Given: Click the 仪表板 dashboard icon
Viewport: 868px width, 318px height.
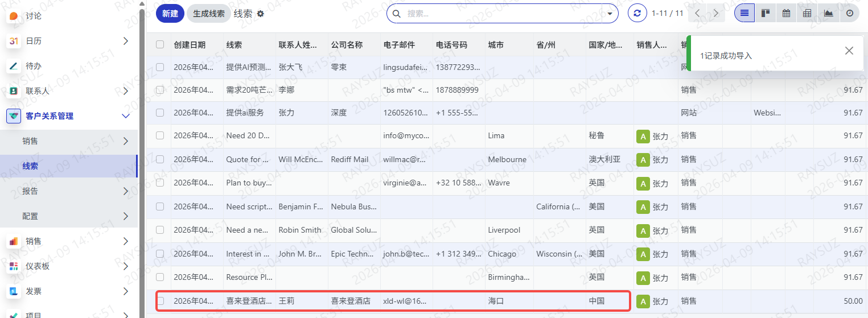Looking at the screenshot, I should click(x=14, y=266).
